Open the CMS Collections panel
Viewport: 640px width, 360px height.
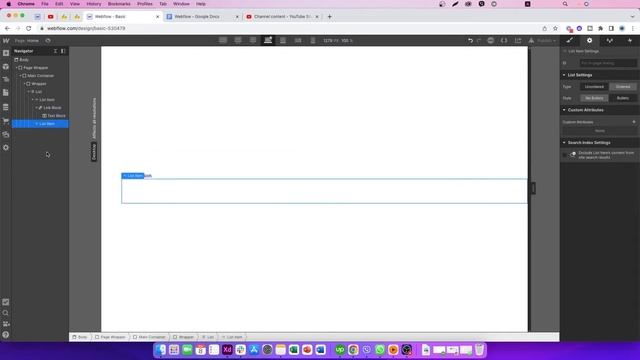[6, 107]
